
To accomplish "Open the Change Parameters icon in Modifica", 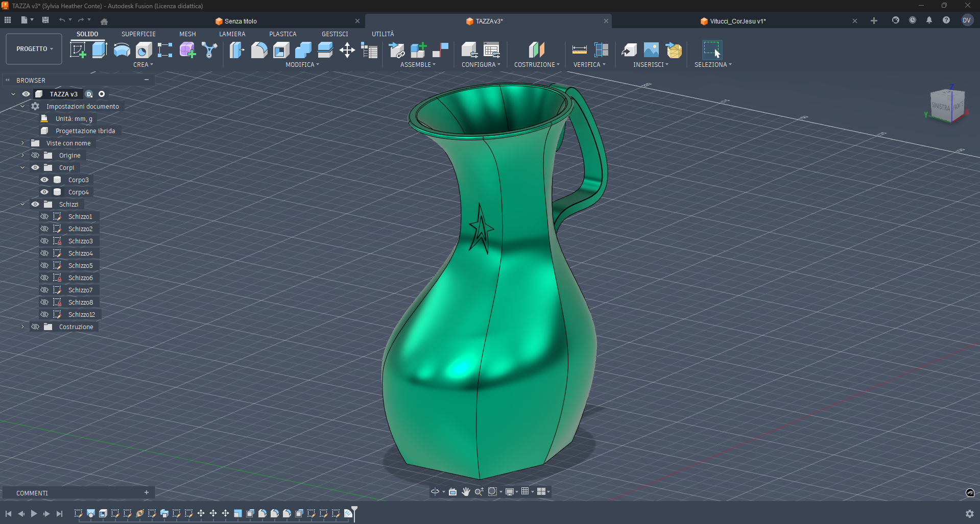I will tap(369, 49).
